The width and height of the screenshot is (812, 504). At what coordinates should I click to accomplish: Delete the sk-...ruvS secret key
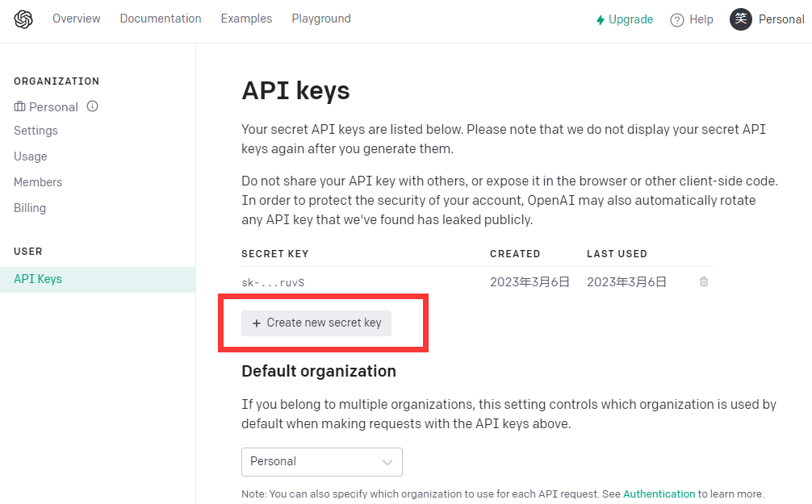[x=704, y=281]
